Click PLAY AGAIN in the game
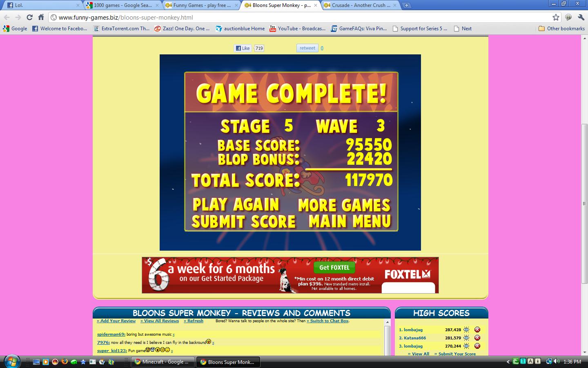The width and height of the screenshot is (588, 368). point(236,204)
